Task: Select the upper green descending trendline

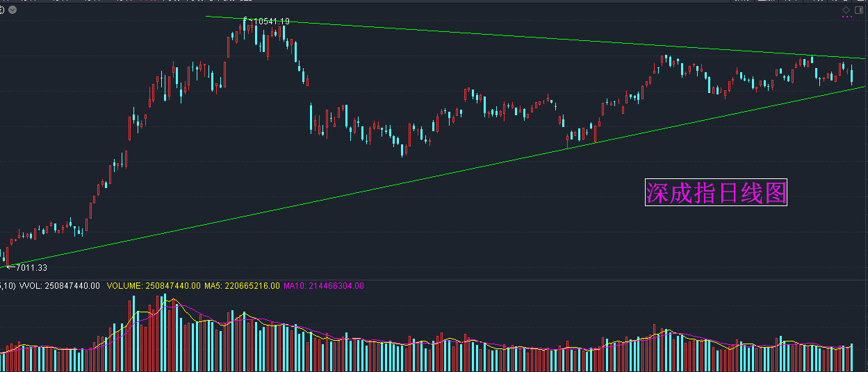Action: coord(536,37)
